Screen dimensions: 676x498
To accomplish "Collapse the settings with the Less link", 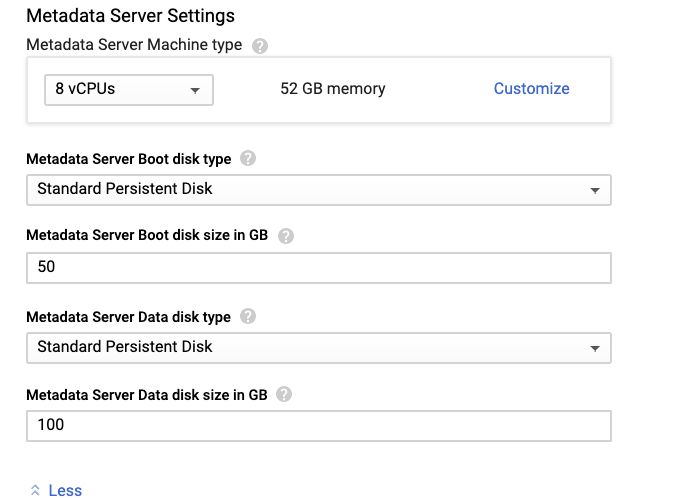I will (65, 490).
